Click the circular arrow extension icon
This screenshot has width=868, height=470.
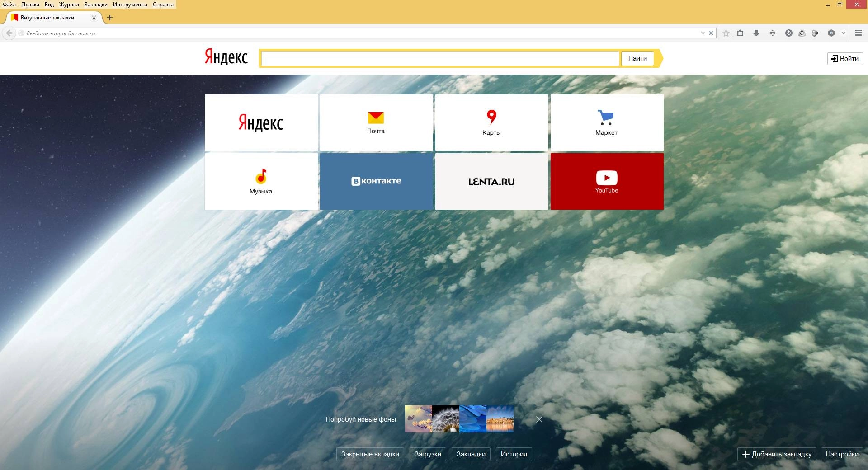coord(789,33)
